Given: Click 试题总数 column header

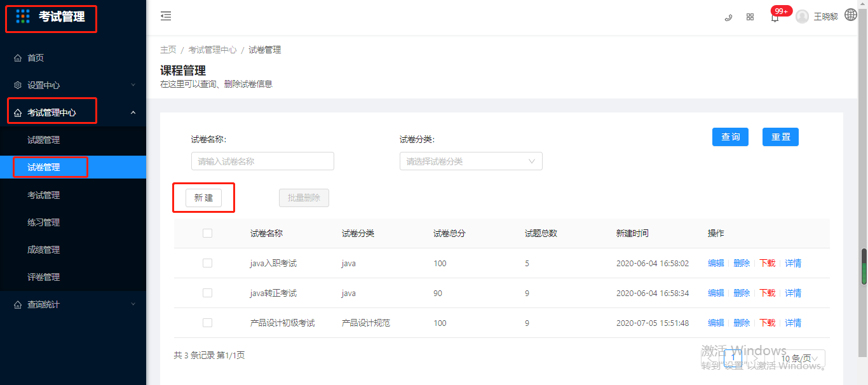Looking at the screenshot, I should tap(541, 233).
